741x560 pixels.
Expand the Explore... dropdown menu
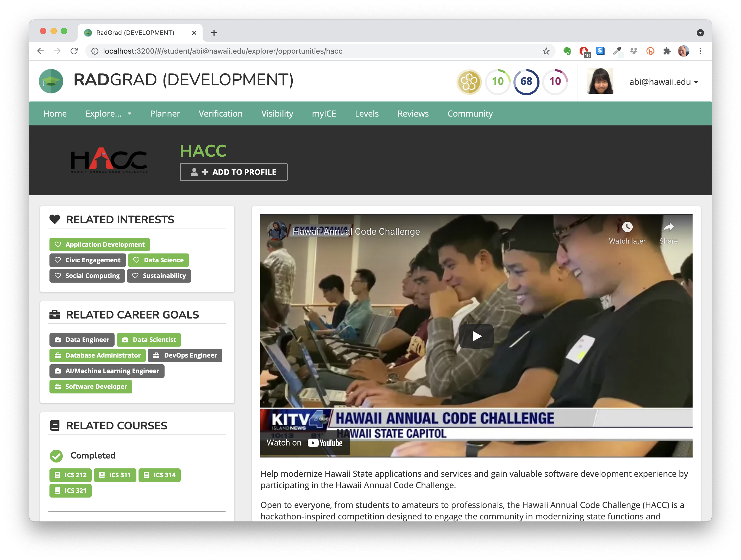coord(109,113)
